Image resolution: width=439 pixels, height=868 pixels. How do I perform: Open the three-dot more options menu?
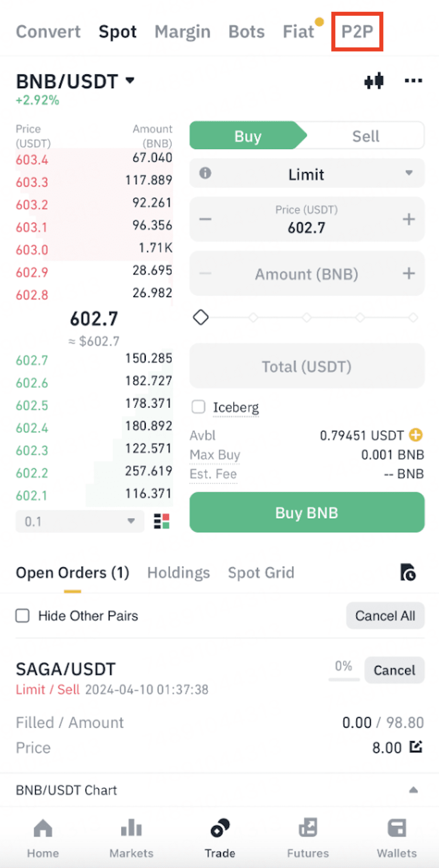point(413,81)
